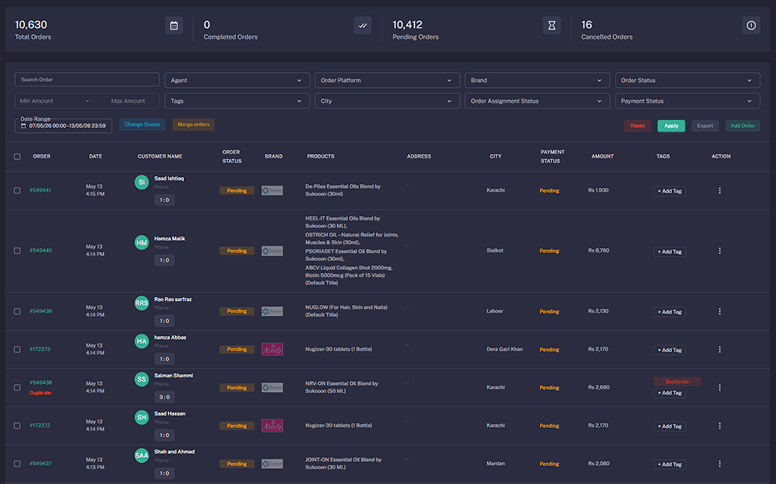Select checkbox for order #172373

coord(17,349)
